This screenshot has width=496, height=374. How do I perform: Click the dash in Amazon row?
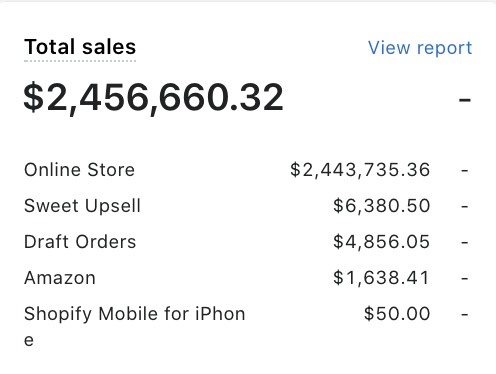click(x=465, y=279)
